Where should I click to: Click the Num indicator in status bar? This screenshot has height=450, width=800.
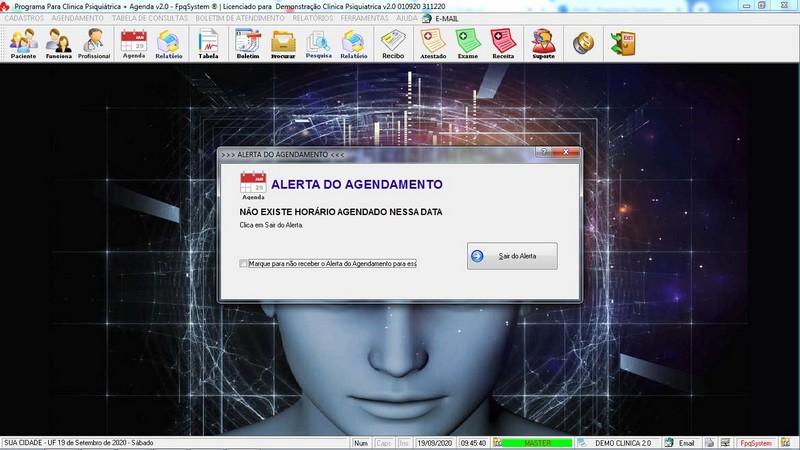361,443
